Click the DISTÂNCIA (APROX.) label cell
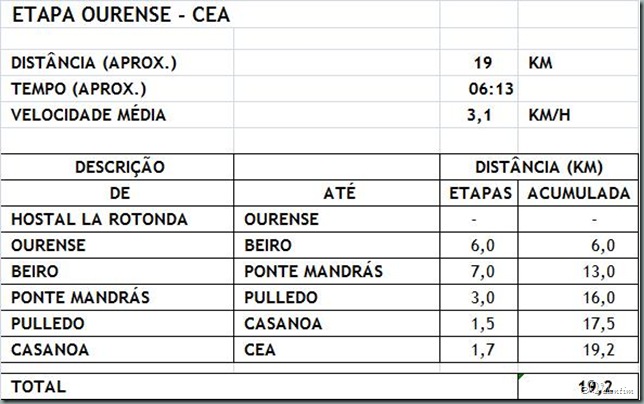This screenshot has width=644, height=404. [117, 63]
